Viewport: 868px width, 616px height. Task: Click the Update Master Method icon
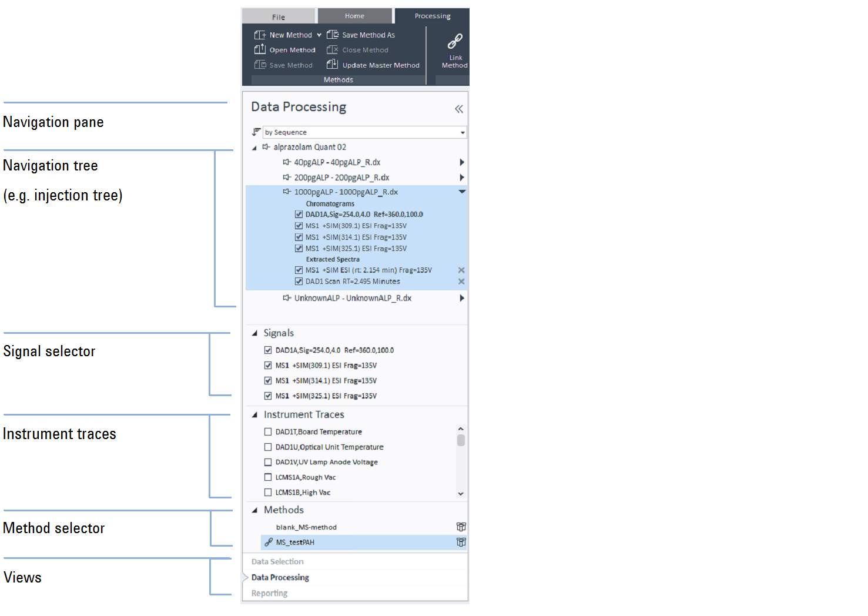point(333,65)
